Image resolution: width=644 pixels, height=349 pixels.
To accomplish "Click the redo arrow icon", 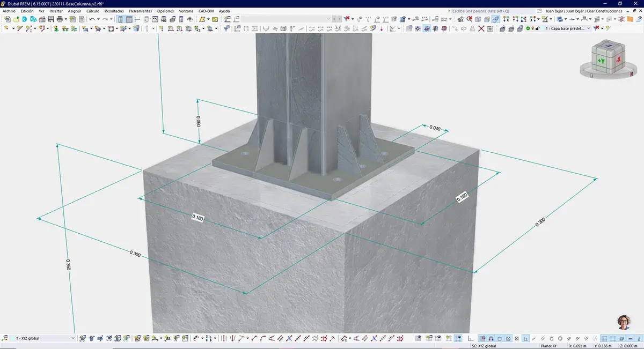I will [106, 19].
